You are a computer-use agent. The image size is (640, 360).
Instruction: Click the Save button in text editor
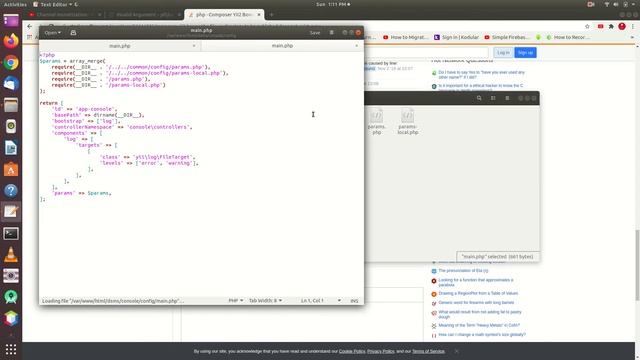point(315,33)
